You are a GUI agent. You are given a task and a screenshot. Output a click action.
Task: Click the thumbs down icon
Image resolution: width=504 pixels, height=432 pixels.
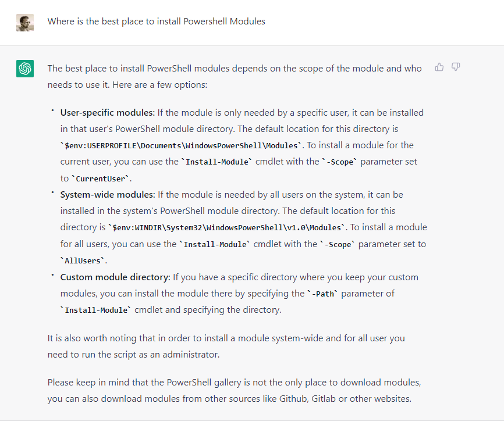point(456,67)
